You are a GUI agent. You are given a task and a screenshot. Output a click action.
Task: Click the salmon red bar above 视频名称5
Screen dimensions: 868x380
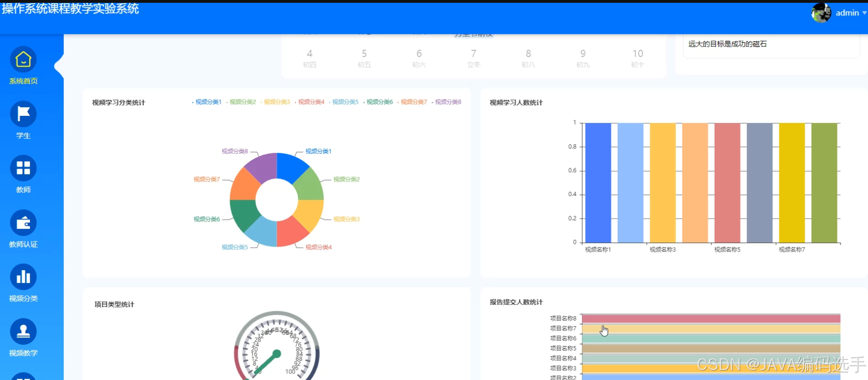tap(727, 183)
